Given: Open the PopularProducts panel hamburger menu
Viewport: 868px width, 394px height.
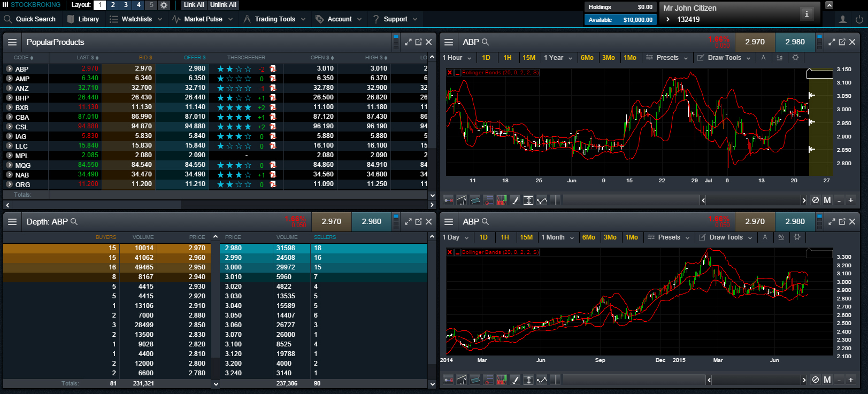Looking at the screenshot, I should [x=12, y=42].
